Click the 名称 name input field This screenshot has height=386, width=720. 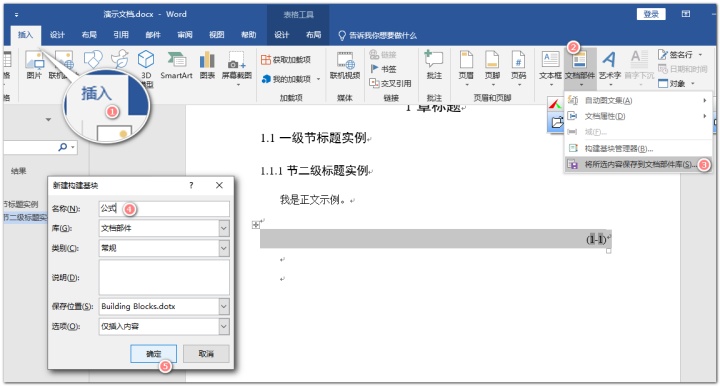click(x=164, y=208)
